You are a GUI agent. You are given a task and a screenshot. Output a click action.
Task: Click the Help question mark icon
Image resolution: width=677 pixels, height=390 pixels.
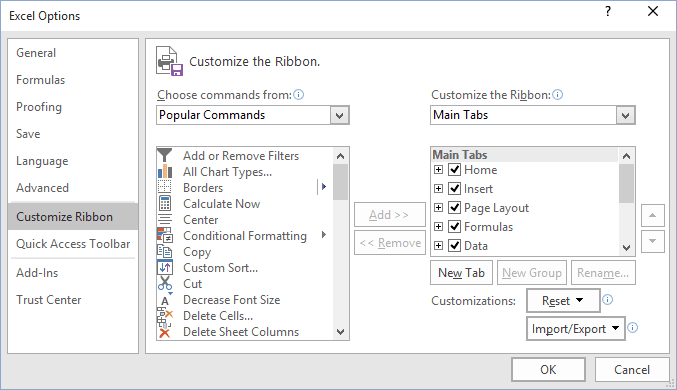click(x=608, y=11)
